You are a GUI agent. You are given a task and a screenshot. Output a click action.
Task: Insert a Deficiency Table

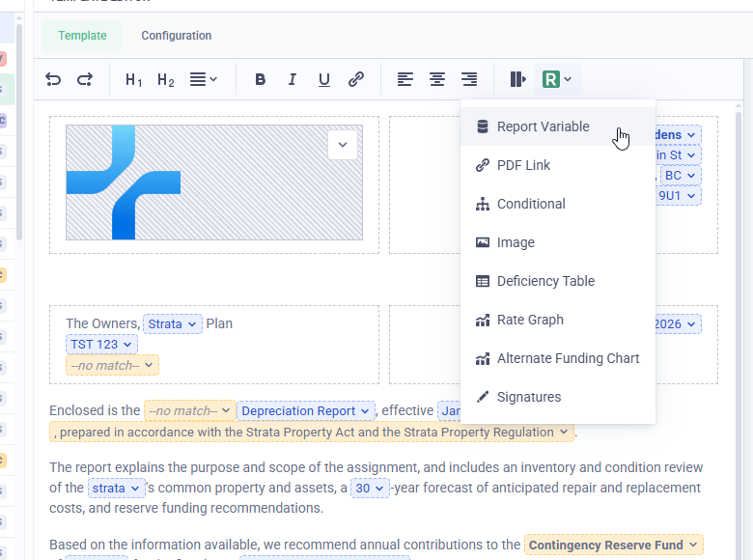pyautogui.click(x=558, y=281)
